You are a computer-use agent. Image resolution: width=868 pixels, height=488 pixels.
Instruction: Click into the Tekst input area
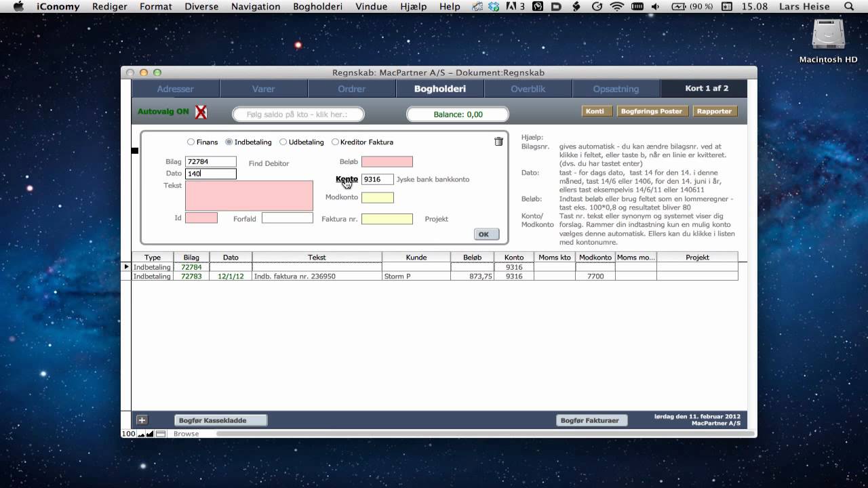249,196
